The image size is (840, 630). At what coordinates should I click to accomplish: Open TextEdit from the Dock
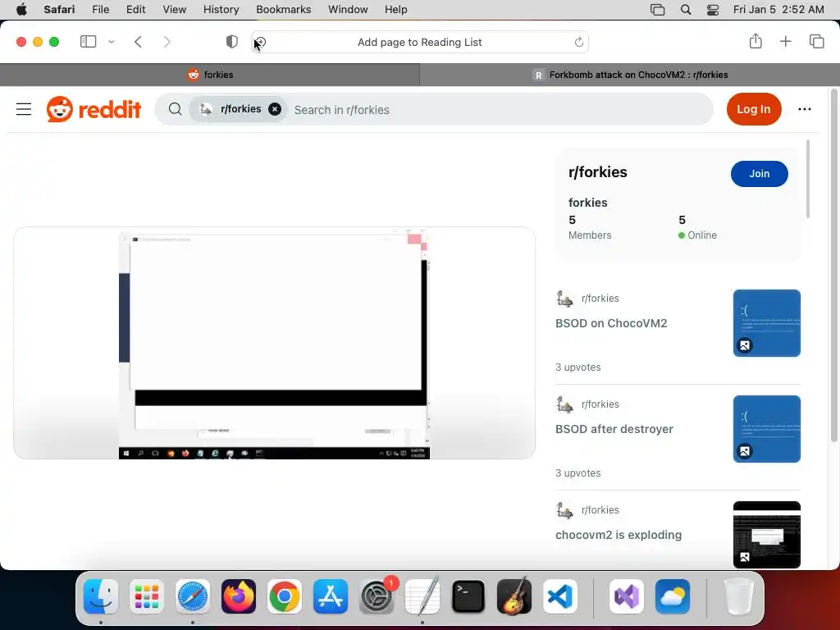422,596
